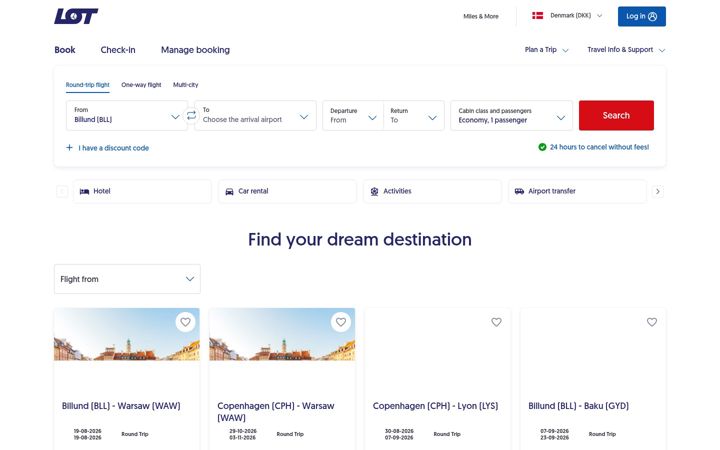Open Activities with ferris wheel icon
720x450 pixels.
433,191
